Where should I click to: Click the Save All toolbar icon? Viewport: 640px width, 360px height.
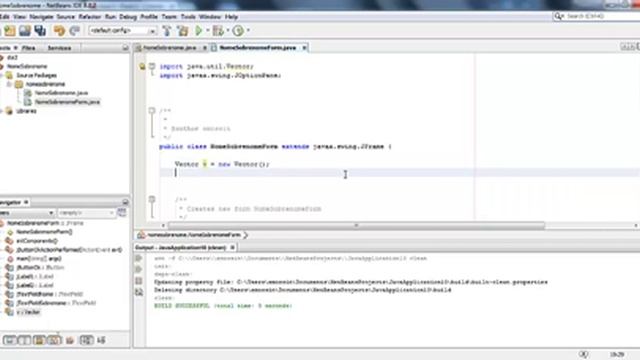pos(40,31)
